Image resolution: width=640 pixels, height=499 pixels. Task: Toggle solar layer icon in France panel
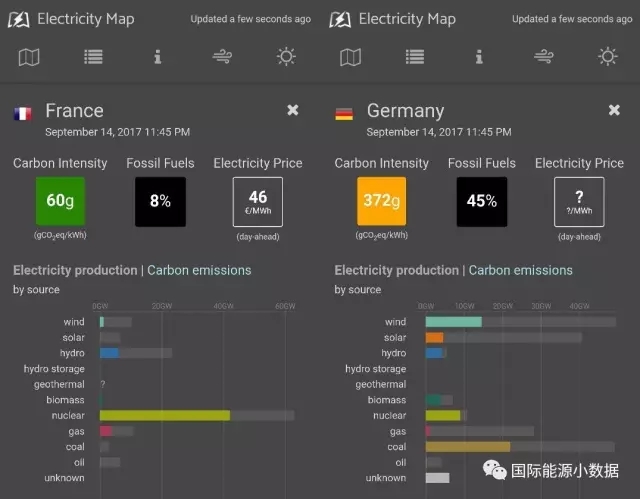286,57
